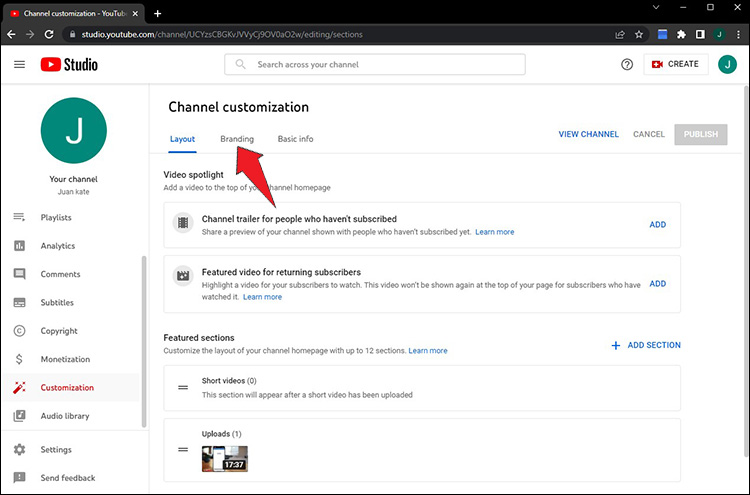
Task: Click the Uploads video thumbnail
Action: pyautogui.click(x=224, y=458)
